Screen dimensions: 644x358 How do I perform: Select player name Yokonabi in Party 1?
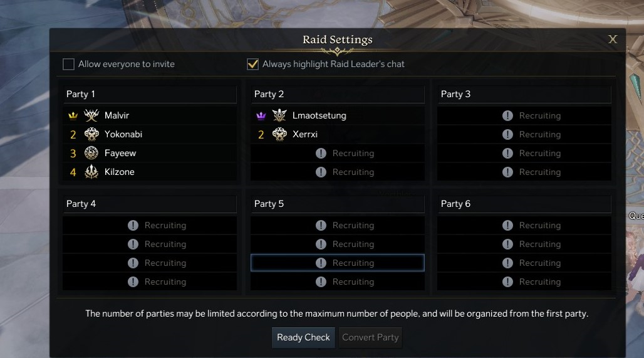click(x=123, y=134)
